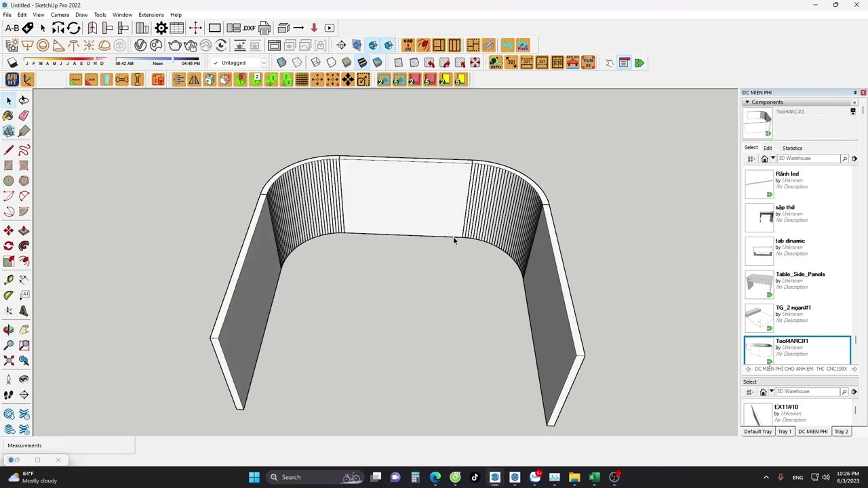Choose the Move tool
This screenshot has width=868, height=488.
[x=9, y=231]
